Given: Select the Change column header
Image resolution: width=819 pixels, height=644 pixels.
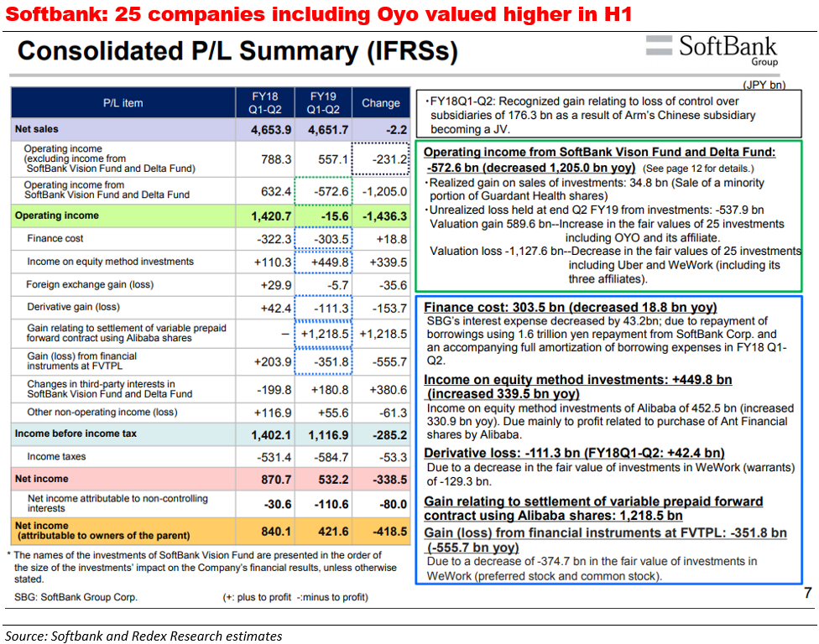Looking at the screenshot, I should [380, 103].
